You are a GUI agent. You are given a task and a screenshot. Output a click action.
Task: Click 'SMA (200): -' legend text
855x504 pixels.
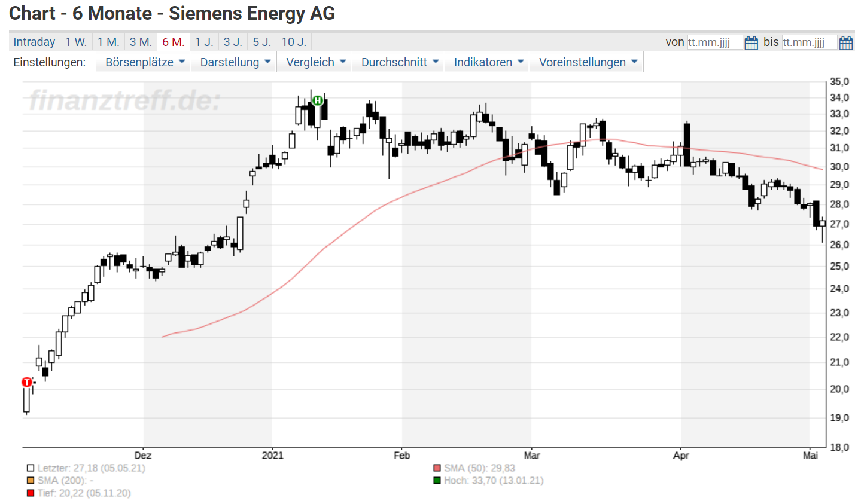[66, 481]
